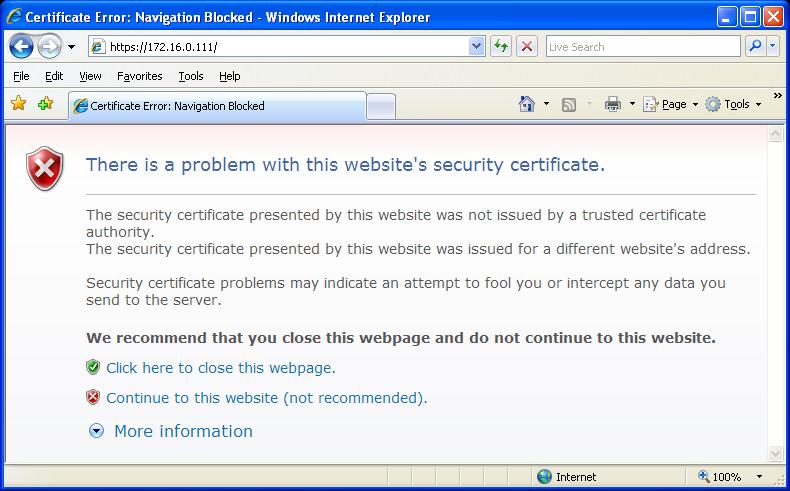Click the Print icon
The width and height of the screenshot is (790, 491).
pyautogui.click(x=613, y=104)
